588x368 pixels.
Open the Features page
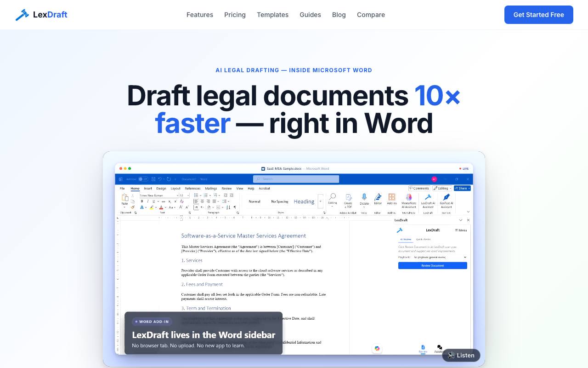pyautogui.click(x=200, y=15)
